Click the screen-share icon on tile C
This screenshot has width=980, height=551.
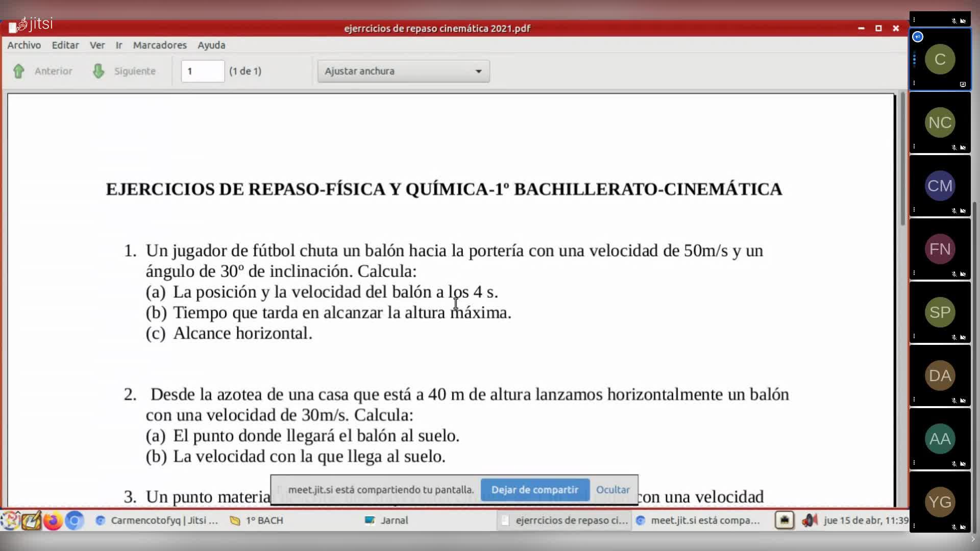(x=963, y=84)
